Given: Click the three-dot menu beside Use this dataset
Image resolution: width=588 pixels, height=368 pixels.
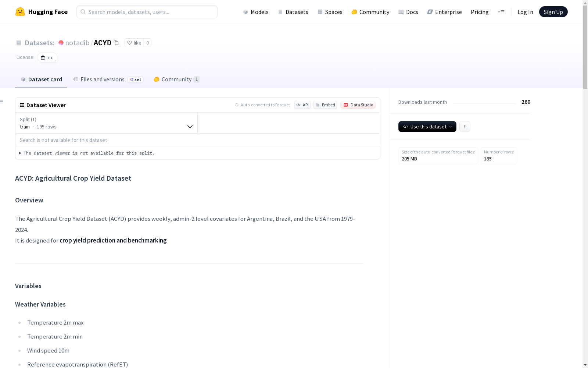Looking at the screenshot, I should (465, 127).
